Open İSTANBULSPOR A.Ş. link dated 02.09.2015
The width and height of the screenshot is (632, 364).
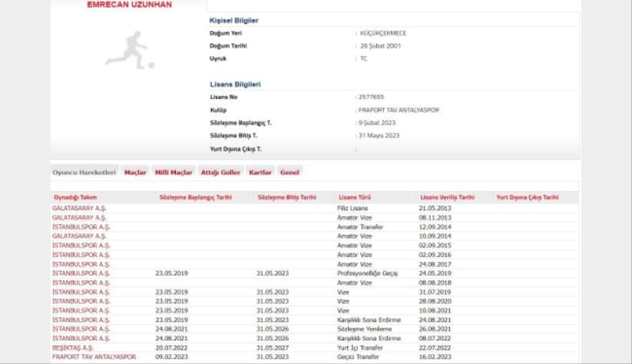pyautogui.click(x=81, y=245)
